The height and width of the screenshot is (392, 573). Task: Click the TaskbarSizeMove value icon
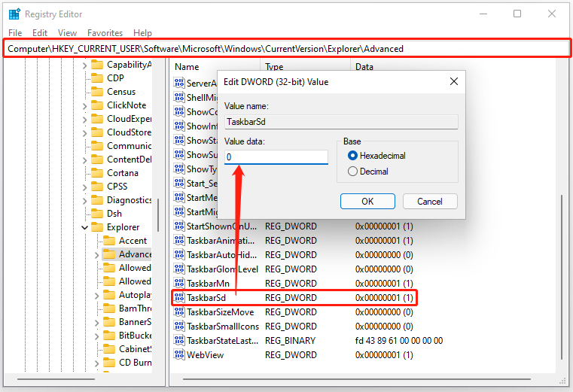(x=179, y=312)
